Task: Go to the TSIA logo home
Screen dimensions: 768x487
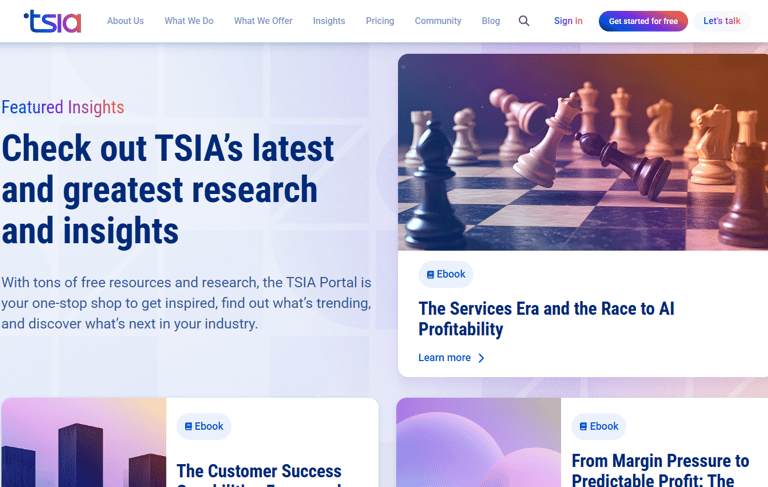Action: coord(53,22)
